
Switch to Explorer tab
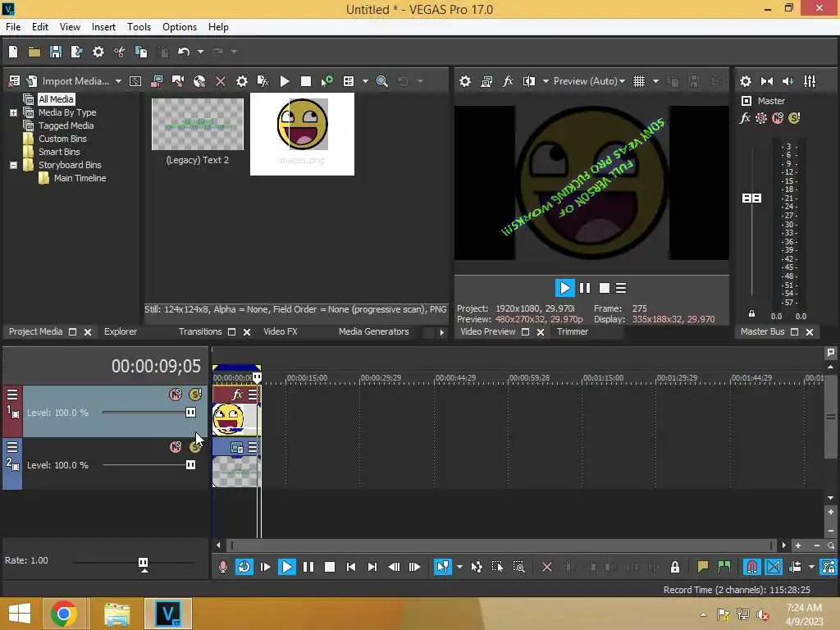pos(121,331)
